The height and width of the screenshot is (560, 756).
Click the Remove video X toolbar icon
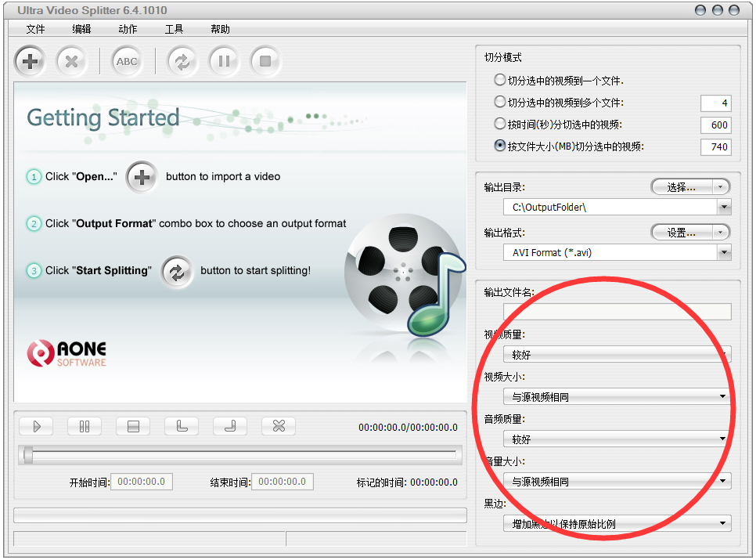[71, 61]
